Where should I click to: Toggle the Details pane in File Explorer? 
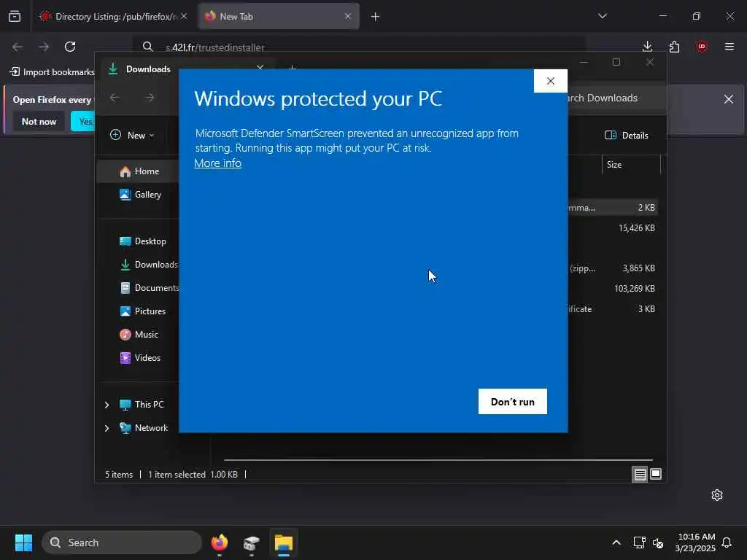point(627,135)
